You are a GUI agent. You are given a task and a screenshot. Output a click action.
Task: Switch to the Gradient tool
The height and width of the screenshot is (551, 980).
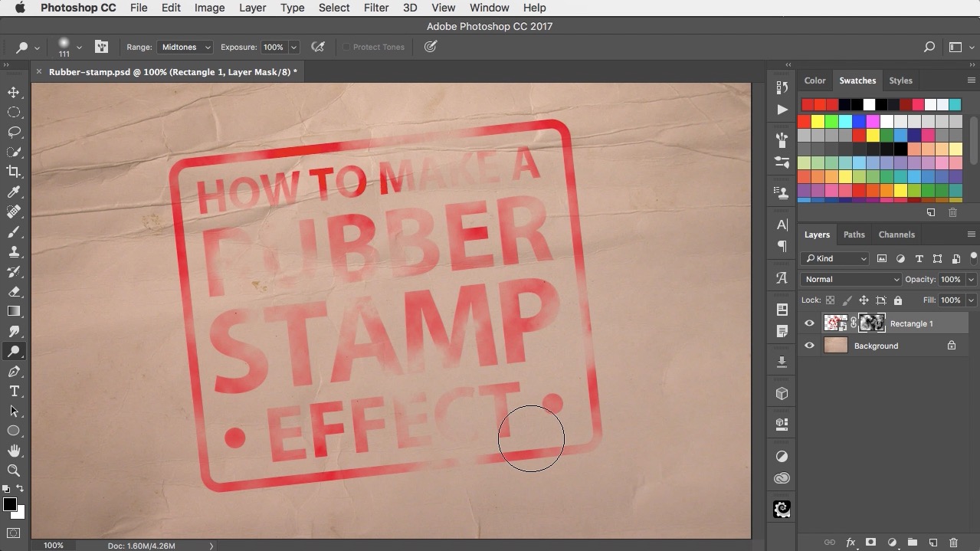[14, 311]
